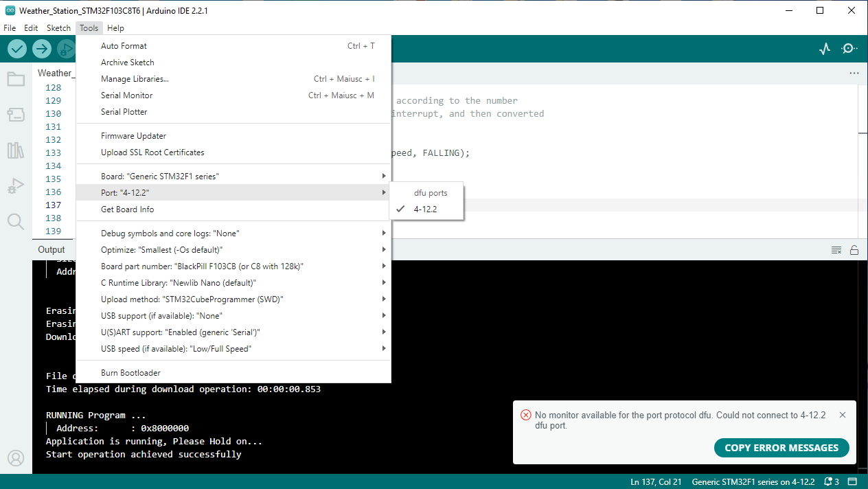Select the 4-12.2 port in the dfu ports submenu

[426, 208]
